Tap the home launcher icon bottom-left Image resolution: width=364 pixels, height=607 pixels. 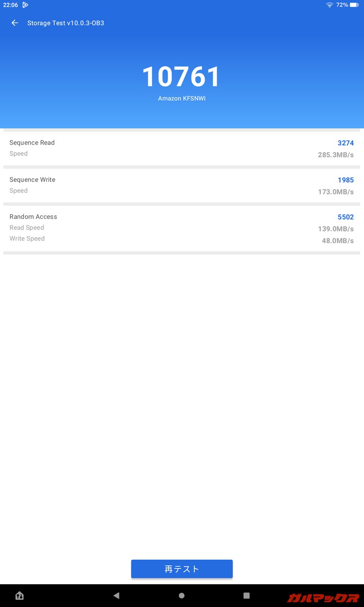click(19, 596)
